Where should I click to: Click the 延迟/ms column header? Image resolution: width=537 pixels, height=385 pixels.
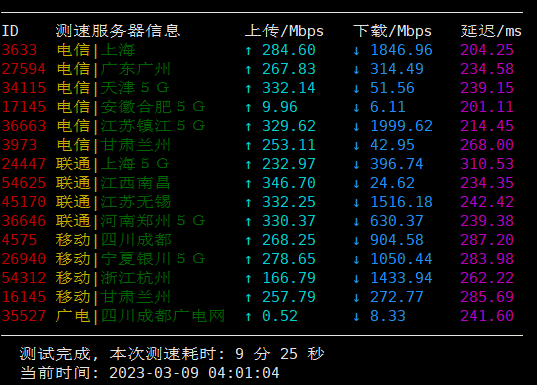[491, 31]
